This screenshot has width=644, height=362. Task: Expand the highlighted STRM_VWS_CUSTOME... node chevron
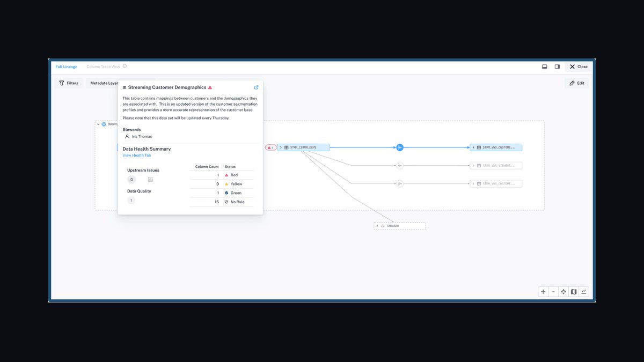(x=473, y=147)
